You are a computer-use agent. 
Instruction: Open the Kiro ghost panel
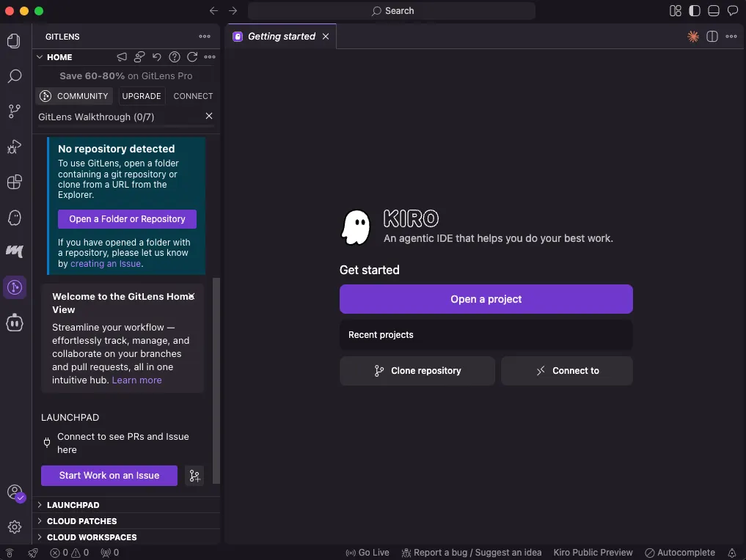[14, 217]
